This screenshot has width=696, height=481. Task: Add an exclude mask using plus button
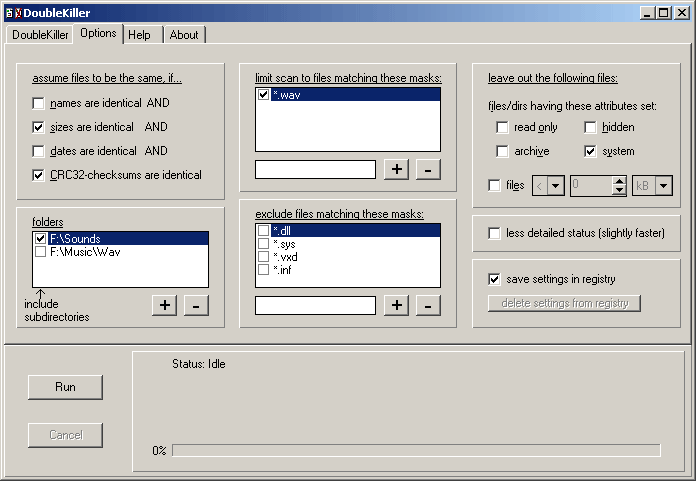pyautogui.click(x=396, y=305)
